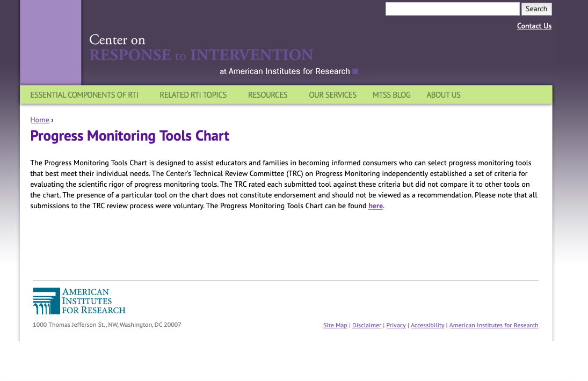588x381 pixels.
Task: Click inside the search text field
Action: [x=452, y=9]
